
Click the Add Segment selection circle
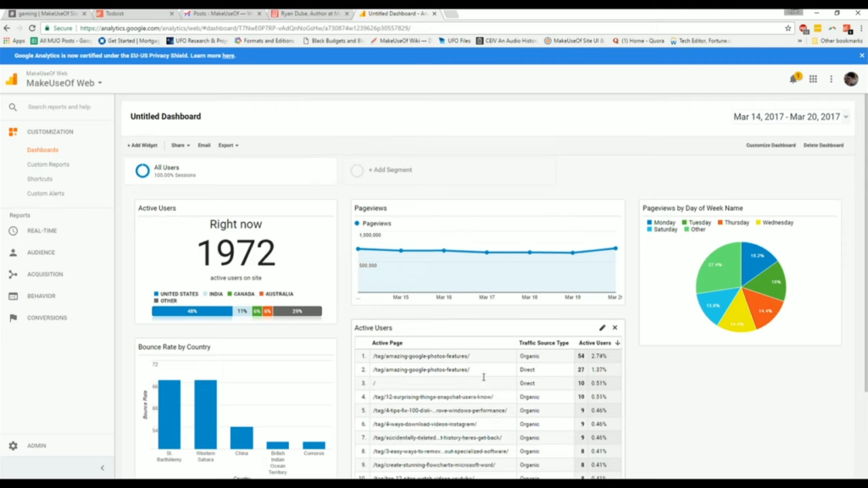357,169
